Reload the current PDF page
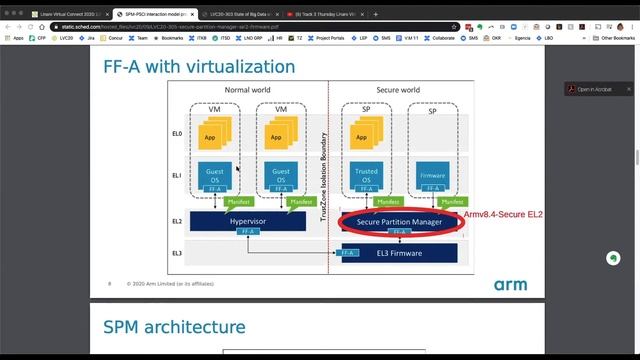 click(x=30, y=27)
